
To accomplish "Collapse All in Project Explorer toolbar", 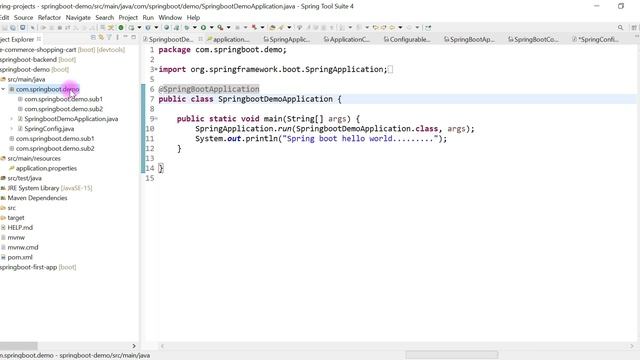I will click(x=93, y=37).
